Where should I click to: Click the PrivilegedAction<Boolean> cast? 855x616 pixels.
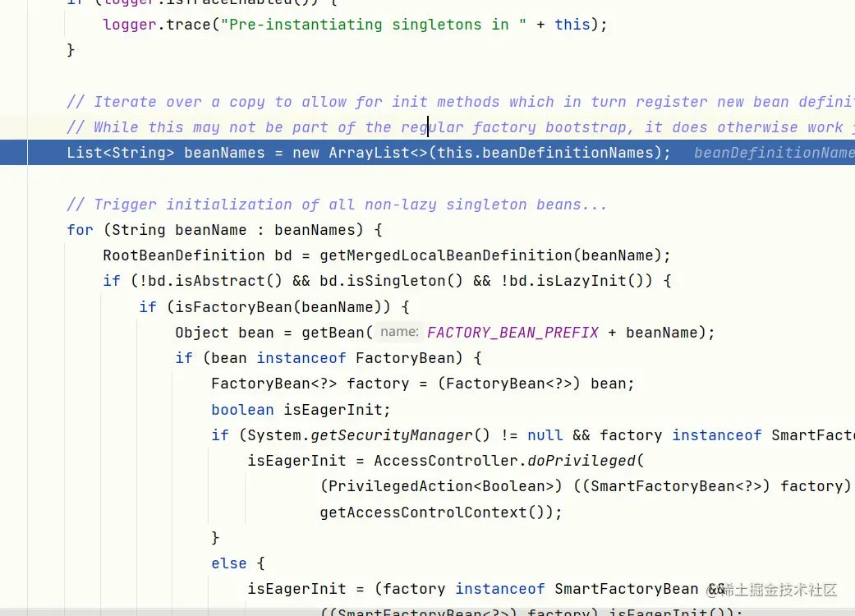(x=440, y=486)
